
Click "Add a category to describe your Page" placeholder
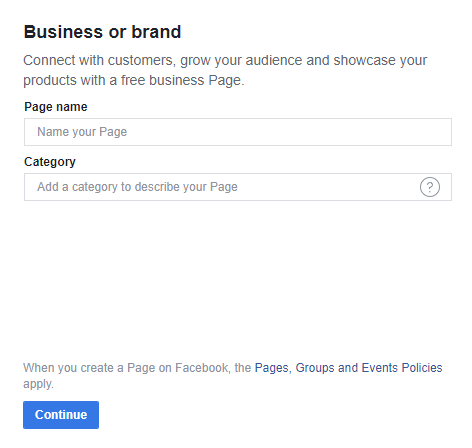click(137, 187)
